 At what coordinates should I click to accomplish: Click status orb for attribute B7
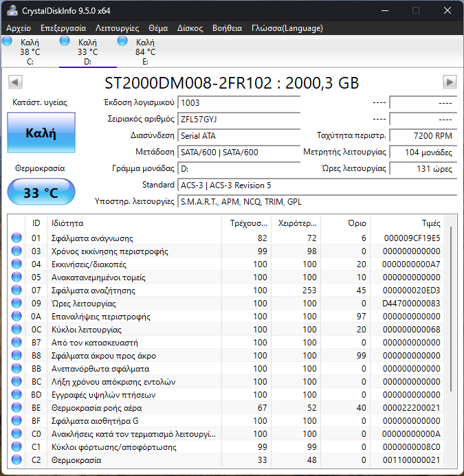16,342
